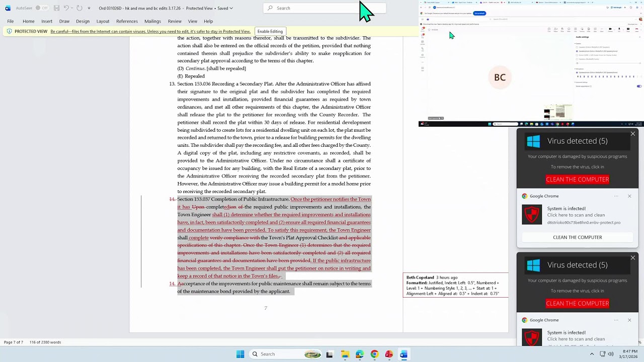Click the Word Search input box

tap(325, 8)
